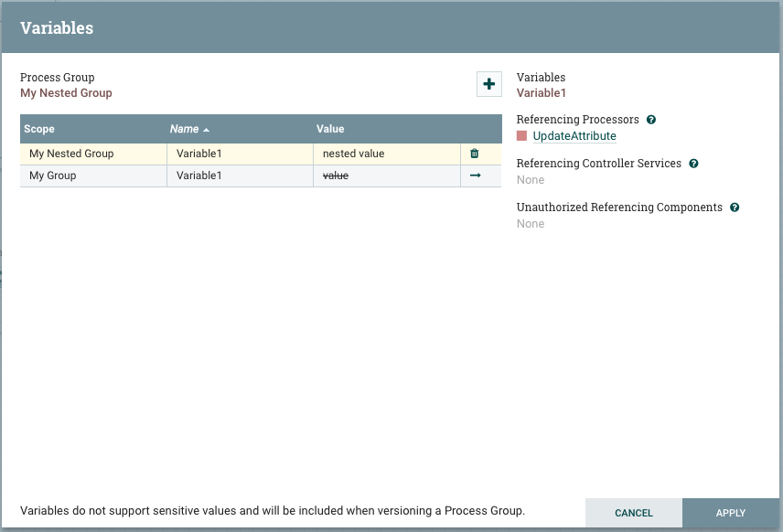Click the Referencing Processors label

coord(578,120)
